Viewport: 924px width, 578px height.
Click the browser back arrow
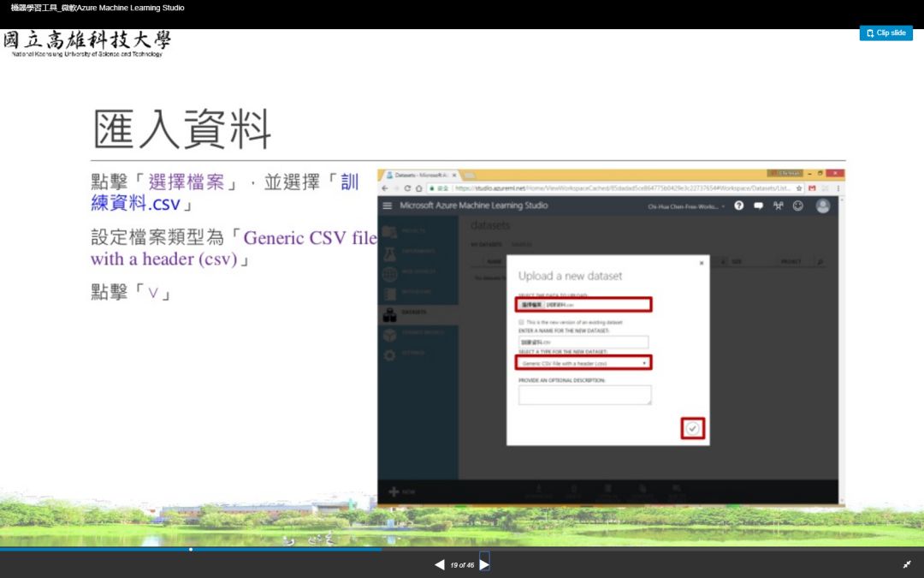click(385, 188)
